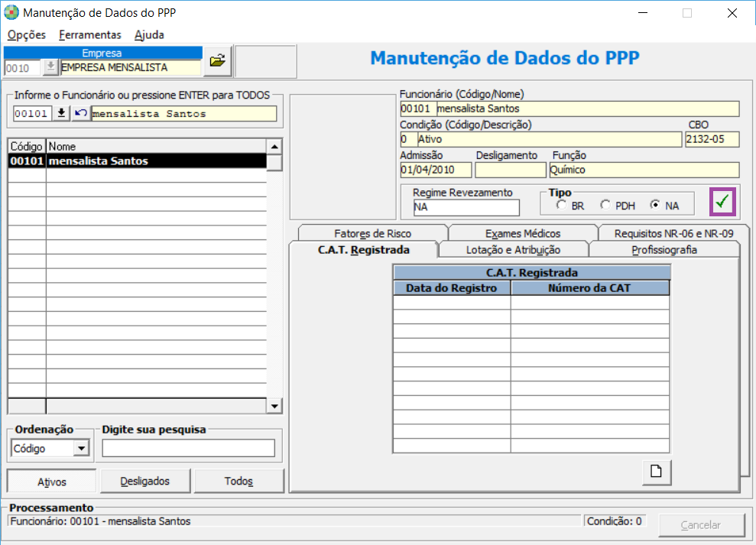Click status text Funcionário: 00101 - mensalista Santos
The height and width of the screenshot is (545, 756).
point(100,521)
